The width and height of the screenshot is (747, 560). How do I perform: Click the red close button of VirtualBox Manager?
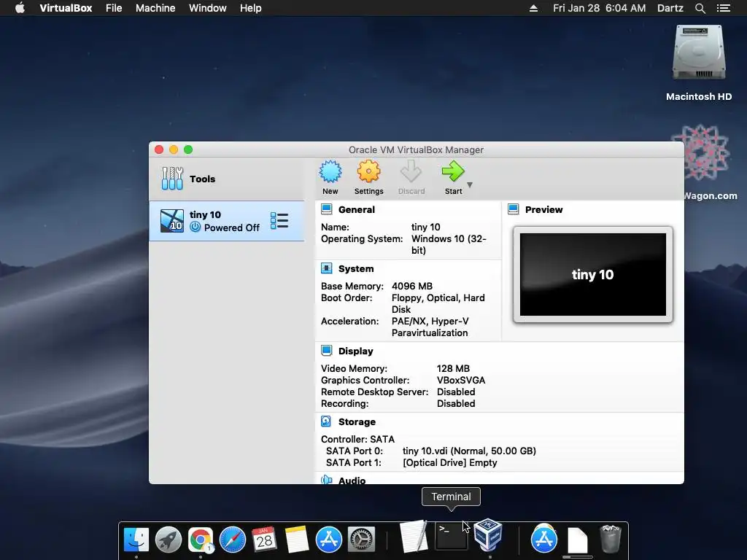(159, 149)
